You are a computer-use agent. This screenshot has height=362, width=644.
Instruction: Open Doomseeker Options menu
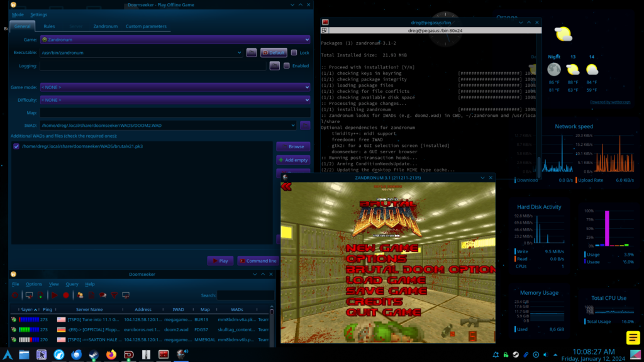(34, 284)
